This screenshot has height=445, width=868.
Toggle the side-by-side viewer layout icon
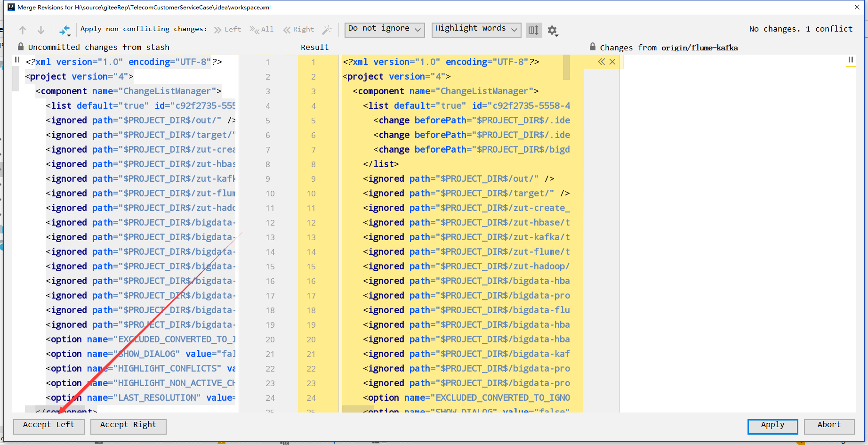point(534,30)
